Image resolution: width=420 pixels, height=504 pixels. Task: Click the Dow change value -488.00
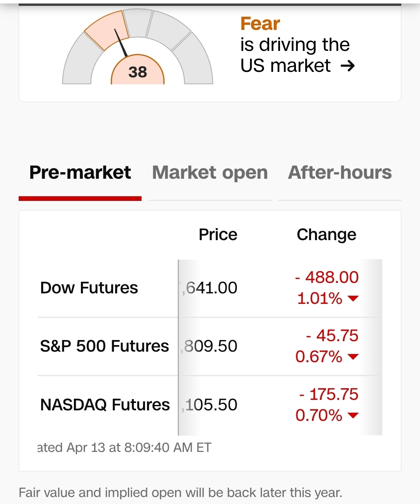coord(327,277)
